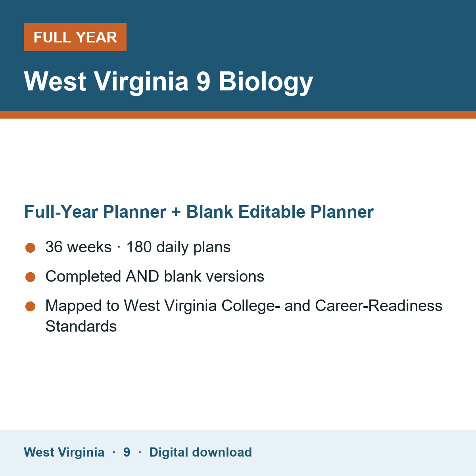Pick the orange divider stripe under header

238,115
